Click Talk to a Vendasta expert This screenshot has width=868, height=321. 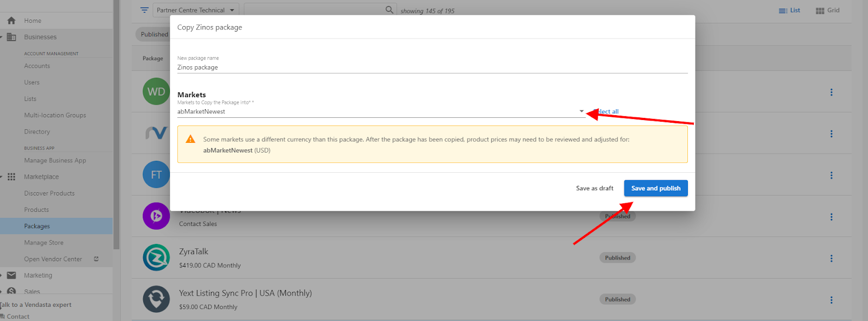(x=36, y=305)
